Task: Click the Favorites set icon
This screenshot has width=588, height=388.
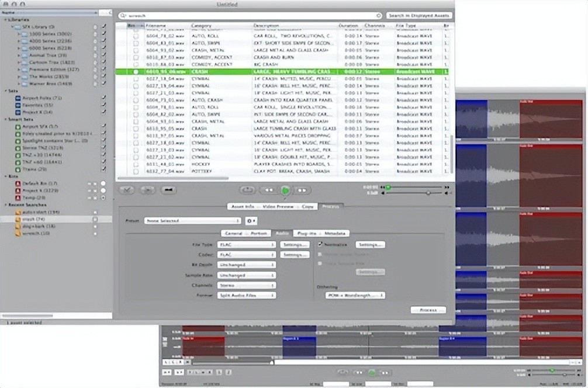Action: (18, 105)
